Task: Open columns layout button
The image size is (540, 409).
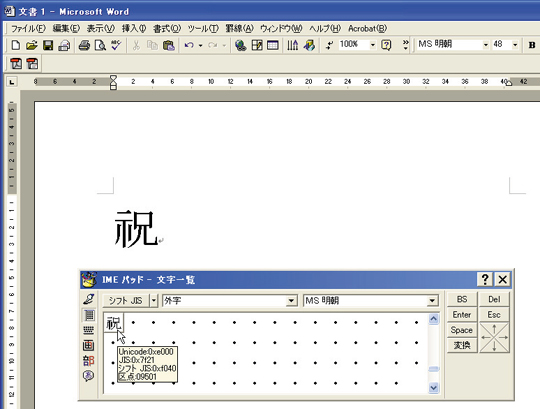Action: [293, 45]
